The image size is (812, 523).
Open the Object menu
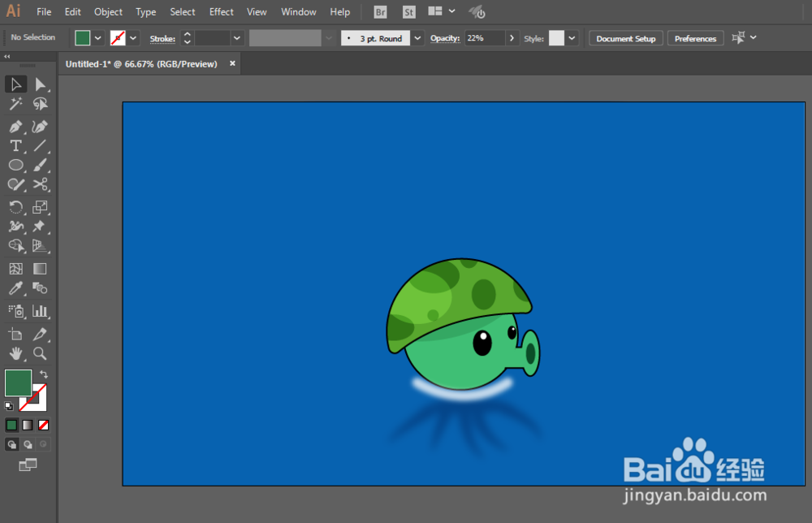pyautogui.click(x=108, y=12)
